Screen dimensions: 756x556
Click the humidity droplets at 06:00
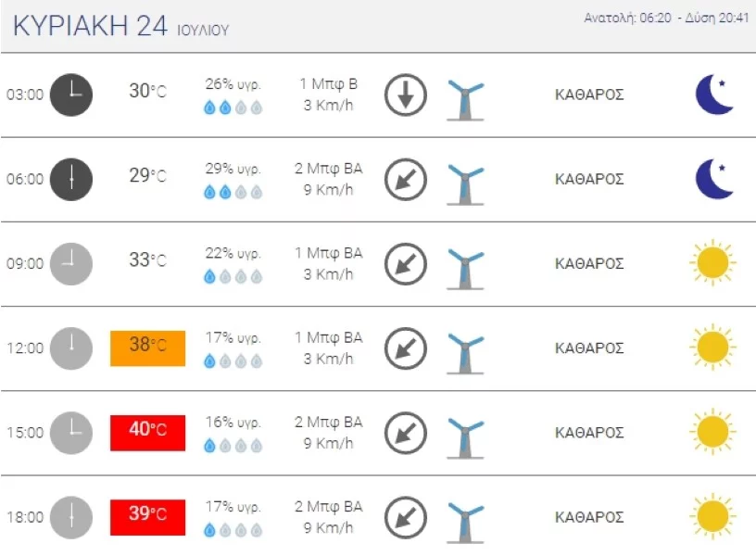(233, 193)
